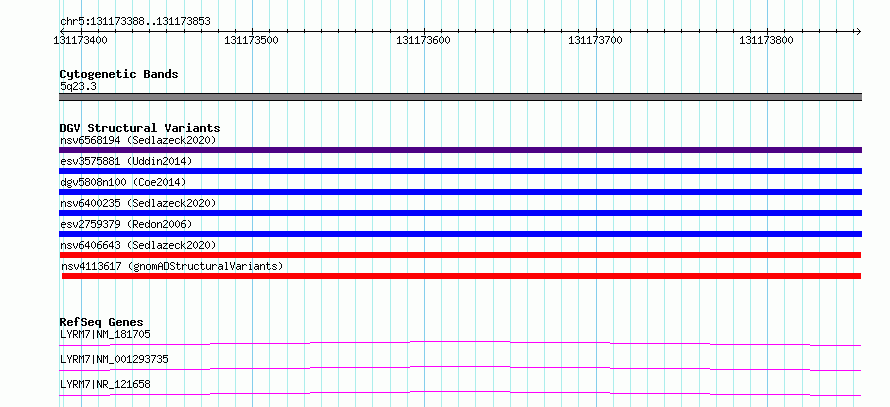Click ruler position 131173700

click(595, 40)
